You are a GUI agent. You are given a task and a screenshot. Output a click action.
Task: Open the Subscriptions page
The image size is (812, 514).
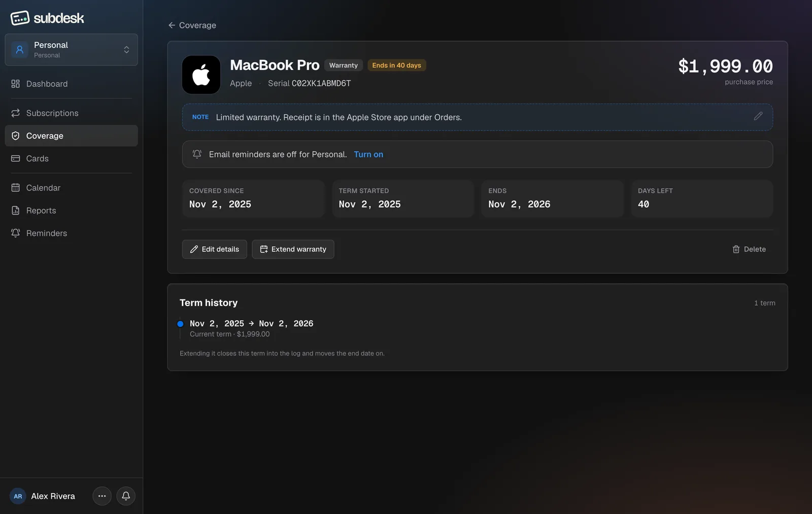[x=71, y=113]
